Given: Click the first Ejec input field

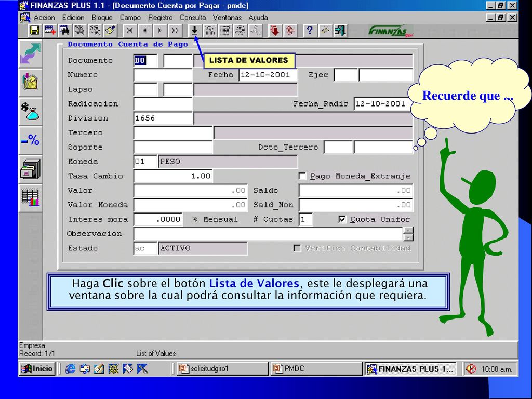Looking at the screenshot, I should (x=345, y=75).
